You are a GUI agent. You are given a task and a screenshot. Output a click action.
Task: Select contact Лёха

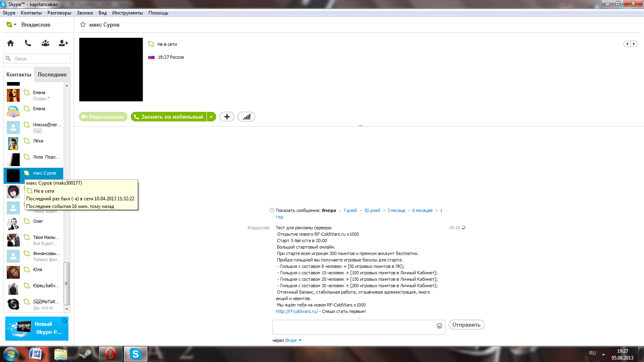pos(34,144)
